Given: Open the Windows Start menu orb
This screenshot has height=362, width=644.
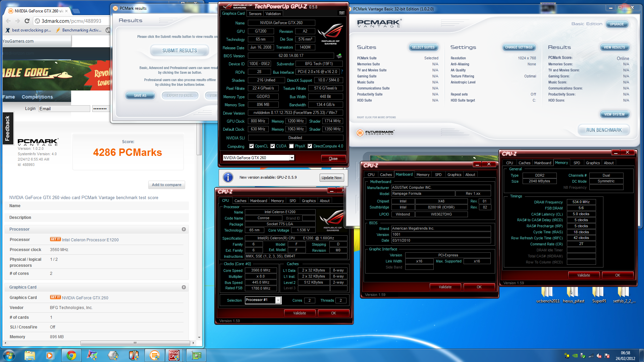Looking at the screenshot, I should pyautogui.click(x=9, y=355).
